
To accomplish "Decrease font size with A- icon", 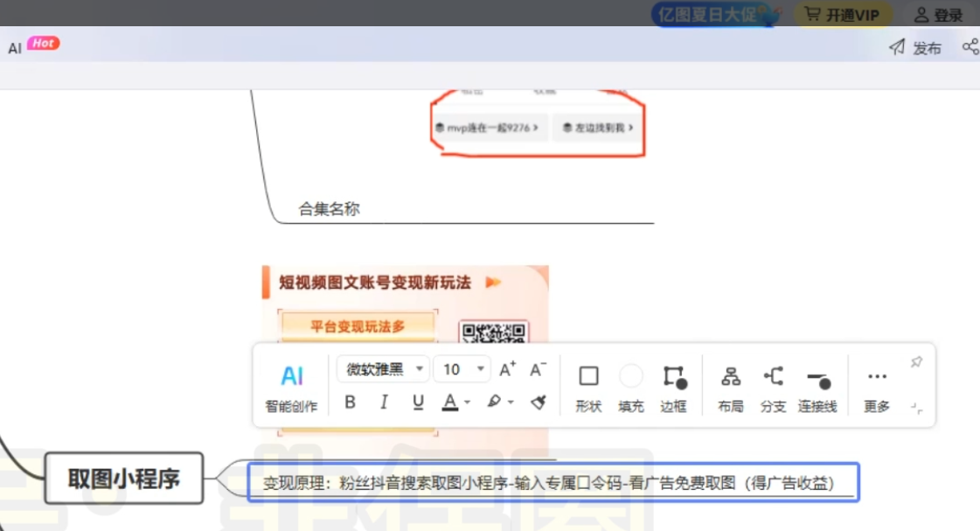I will coord(539,369).
